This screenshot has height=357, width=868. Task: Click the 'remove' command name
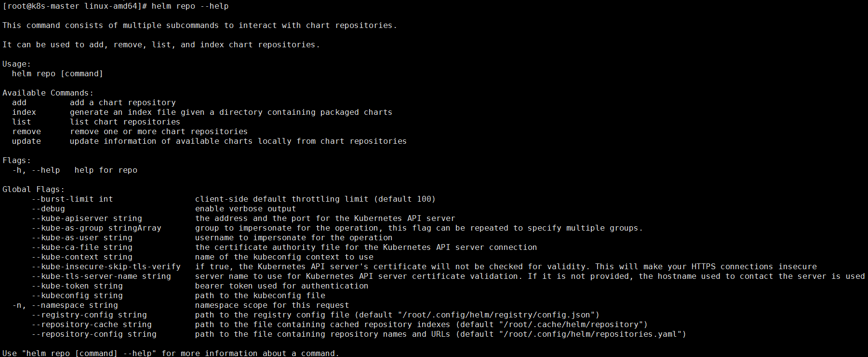27,132
